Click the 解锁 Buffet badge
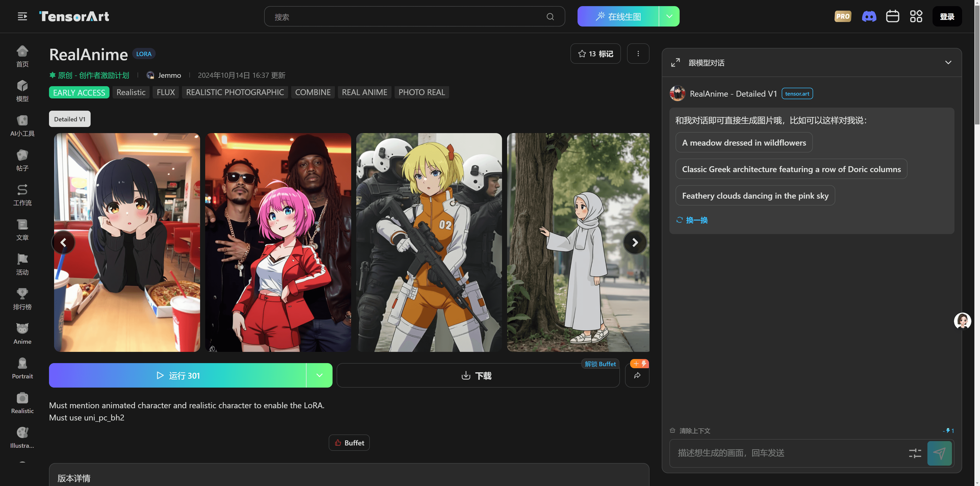The width and height of the screenshot is (980, 486). (600, 364)
